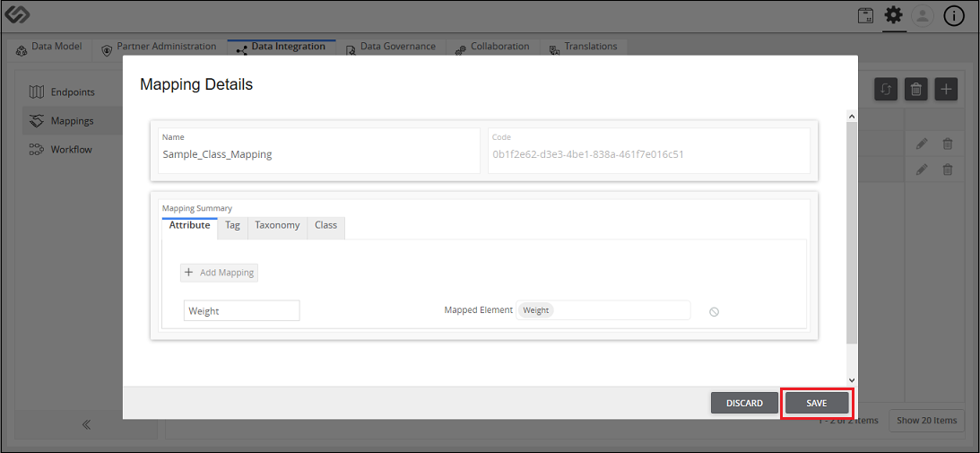The image size is (980, 453).
Task: Click the DISCARD button
Action: tap(744, 404)
